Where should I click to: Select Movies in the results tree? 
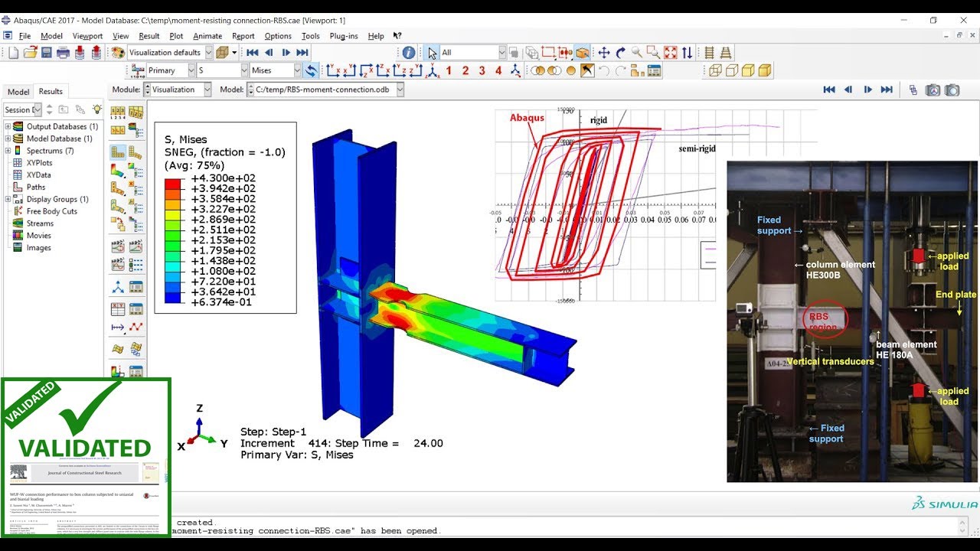click(x=39, y=236)
